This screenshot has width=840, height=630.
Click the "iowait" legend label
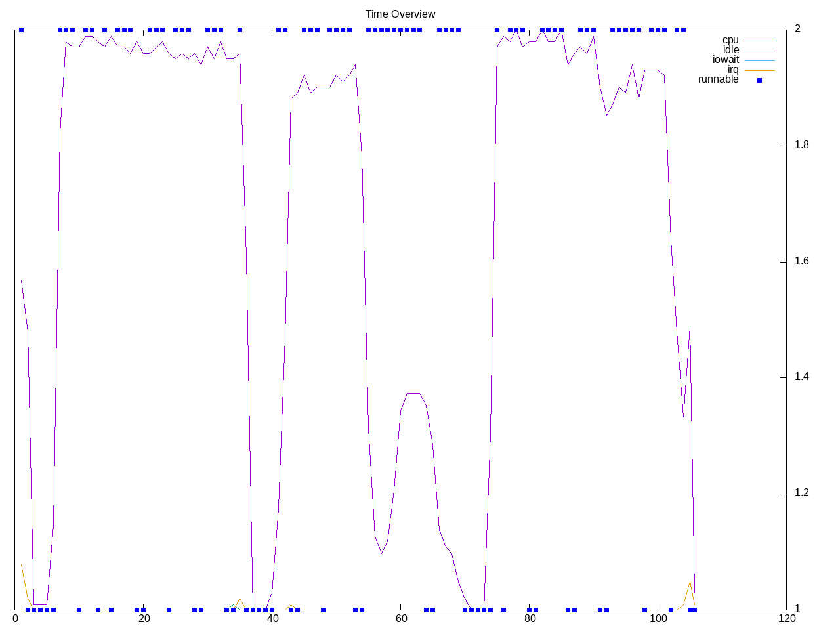tap(725, 60)
